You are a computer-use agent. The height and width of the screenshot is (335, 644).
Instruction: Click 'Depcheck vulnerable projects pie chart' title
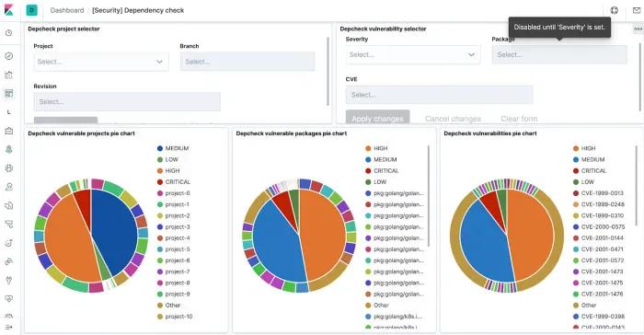81,133
